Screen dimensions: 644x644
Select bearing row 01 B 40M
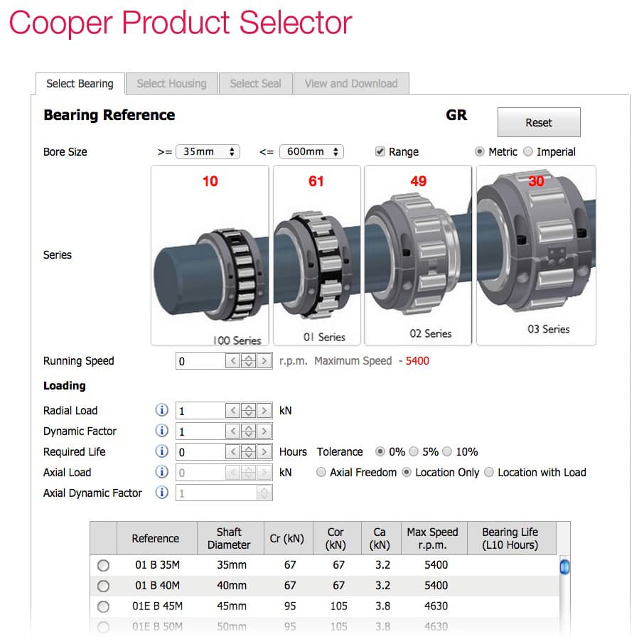pos(103,586)
